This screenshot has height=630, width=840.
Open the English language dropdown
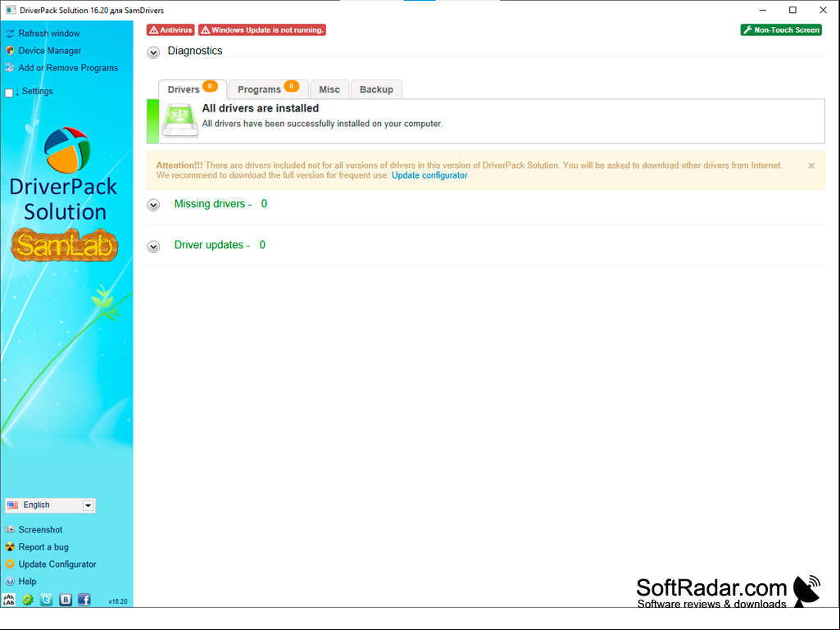50,505
